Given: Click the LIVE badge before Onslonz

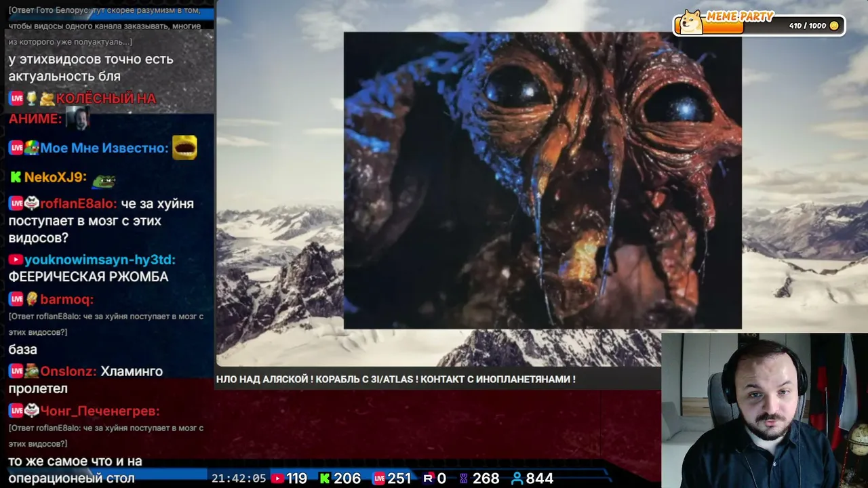Looking at the screenshot, I should (x=16, y=371).
